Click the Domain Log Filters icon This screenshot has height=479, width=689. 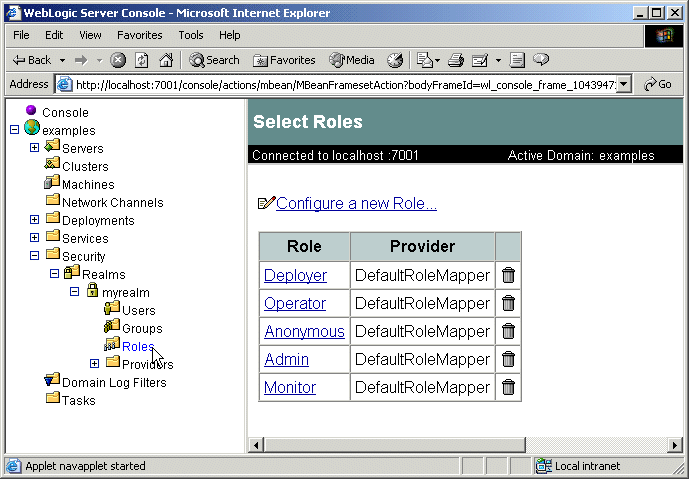coord(52,380)
